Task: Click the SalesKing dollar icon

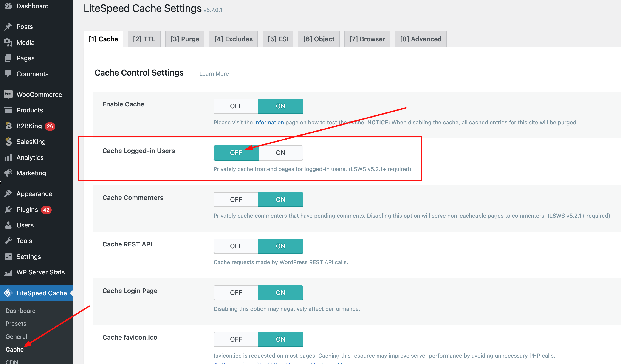Action: point(8,141)
